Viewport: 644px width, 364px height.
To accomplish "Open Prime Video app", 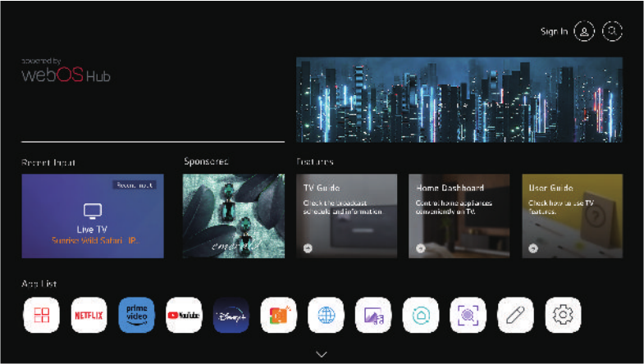I will [136, 315].
